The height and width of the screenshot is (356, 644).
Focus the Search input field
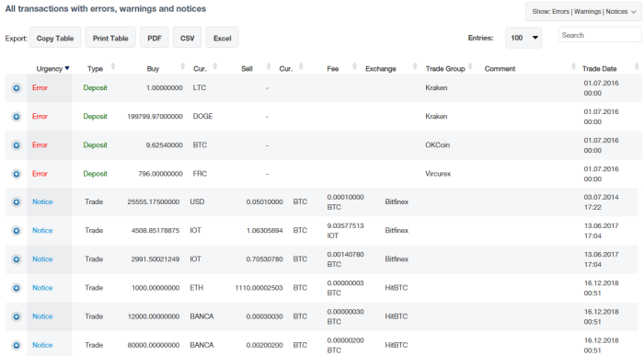coord(600,35)
